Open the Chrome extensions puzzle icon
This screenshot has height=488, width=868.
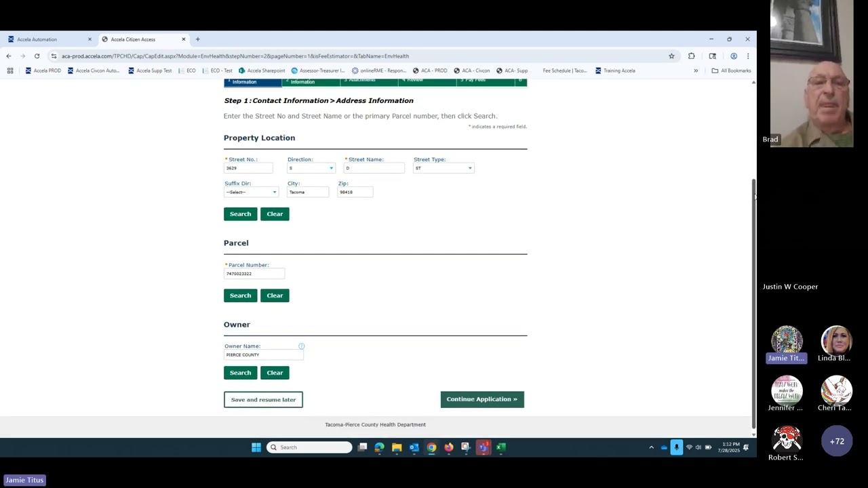coord(692,56)
